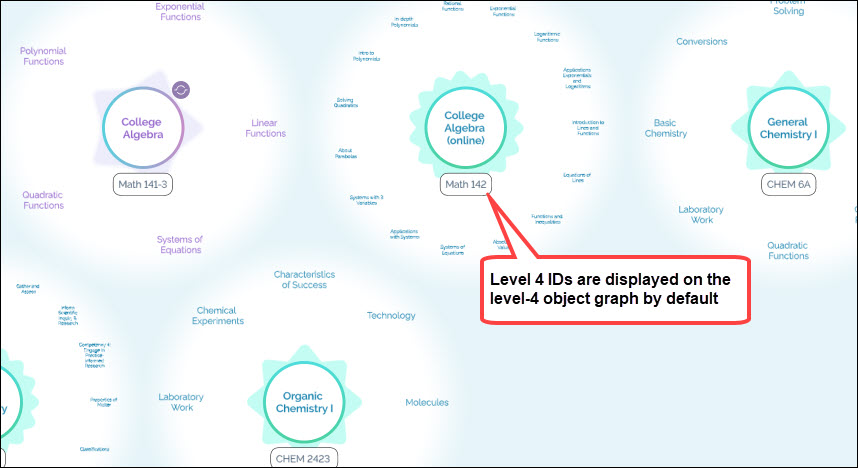Click the CHEM 6A ID label

point(789,184)
